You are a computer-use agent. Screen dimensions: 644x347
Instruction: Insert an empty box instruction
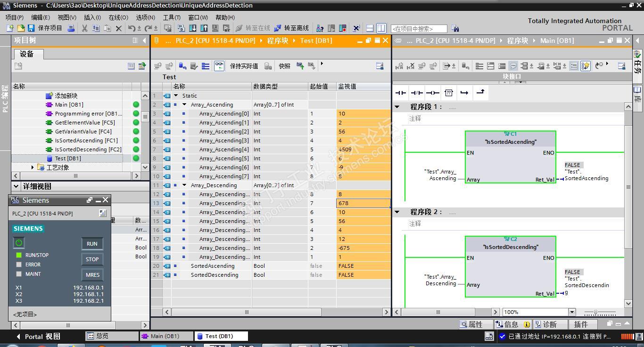tap(449, 92)
